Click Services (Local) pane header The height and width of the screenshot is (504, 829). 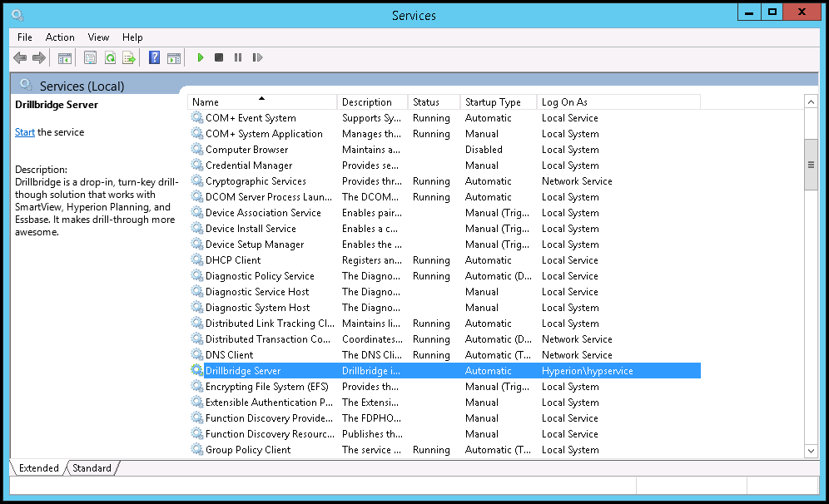(82, 86)
